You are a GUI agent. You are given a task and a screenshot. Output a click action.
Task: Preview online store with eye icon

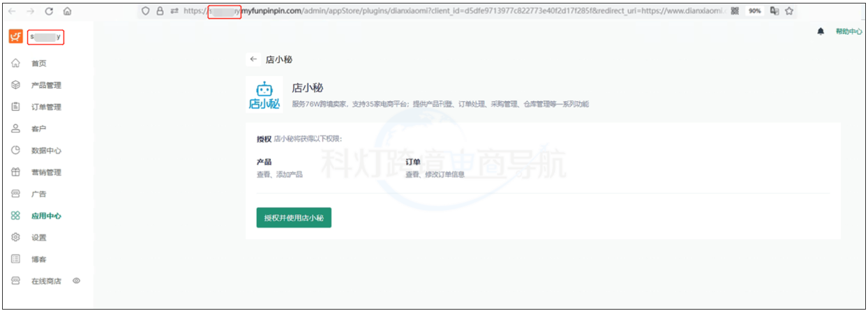[77, 281]
